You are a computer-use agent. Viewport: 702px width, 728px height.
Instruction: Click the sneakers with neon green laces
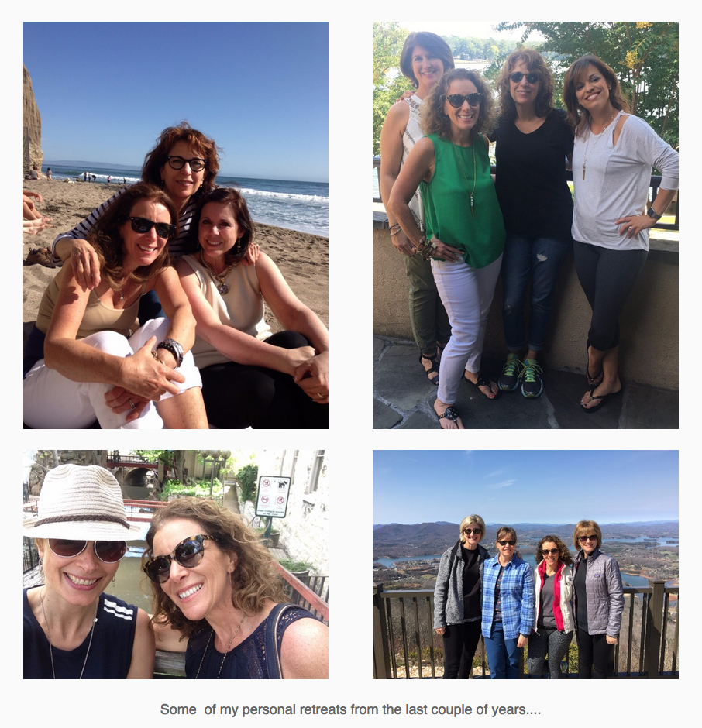(521, 375)
